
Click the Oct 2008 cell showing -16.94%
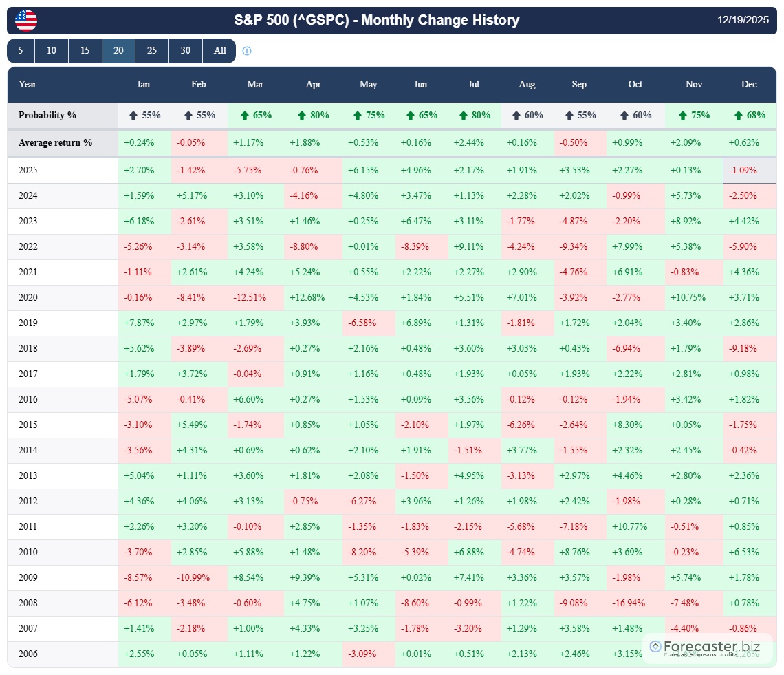pos(635,603)
